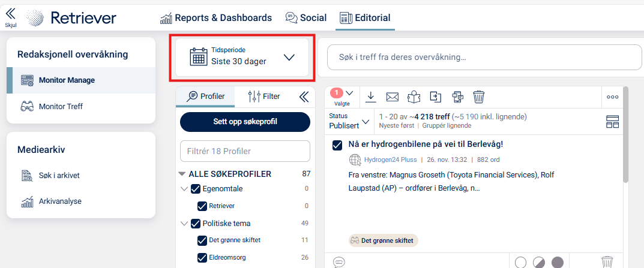The width and height of the screenshot is (644, 268).
Task: Click the Nyeste først sort option
Action: point(396,125)
